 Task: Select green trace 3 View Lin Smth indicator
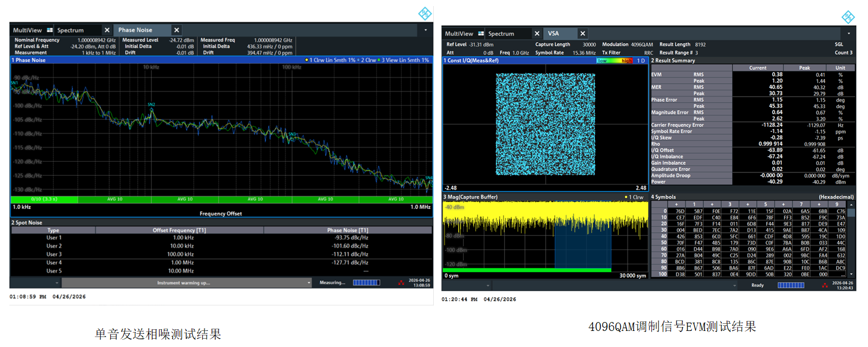coord(403,60)
